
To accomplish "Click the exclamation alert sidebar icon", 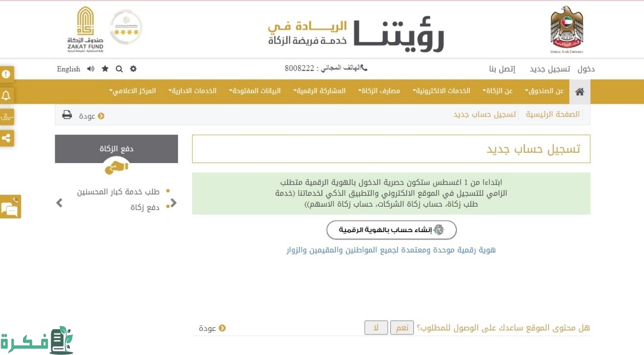I will (x=6, y=74).
